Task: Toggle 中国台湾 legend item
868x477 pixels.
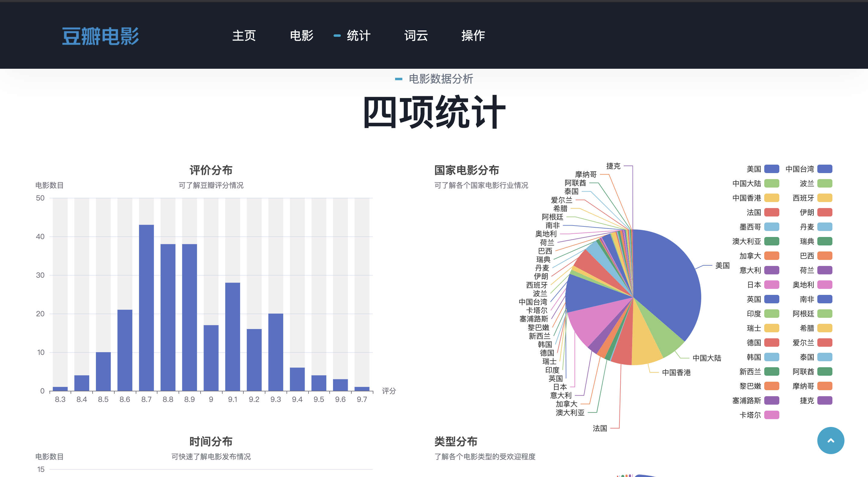Action: click(825, 169)
